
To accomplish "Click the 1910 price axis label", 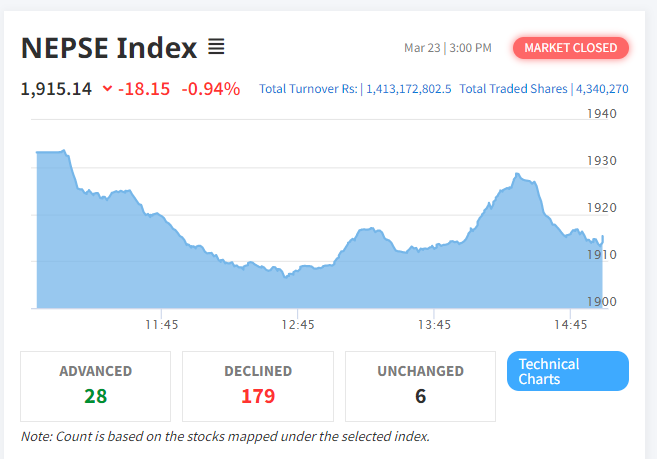I will (602, 254).
